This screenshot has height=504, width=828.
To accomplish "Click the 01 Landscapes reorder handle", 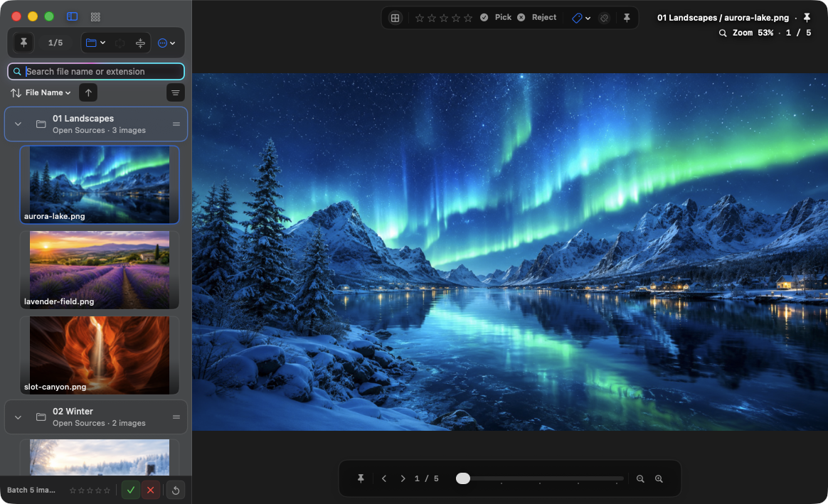I will [176, 124].
